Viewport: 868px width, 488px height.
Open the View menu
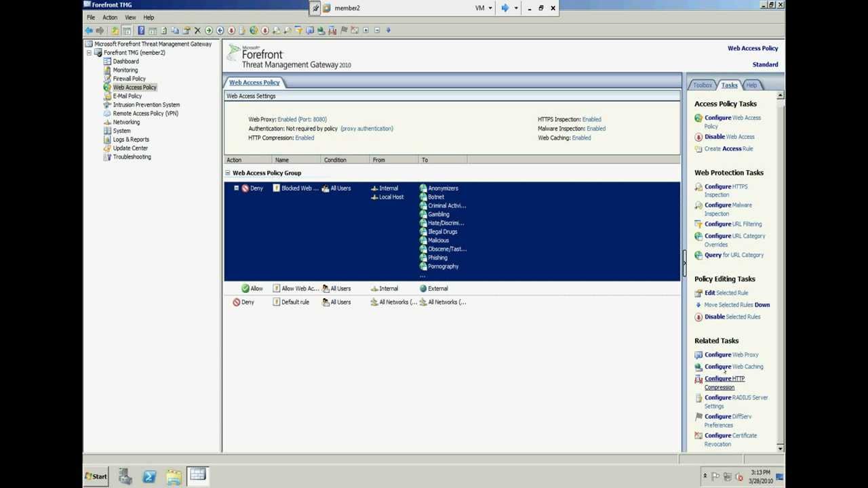pos(130,17)
